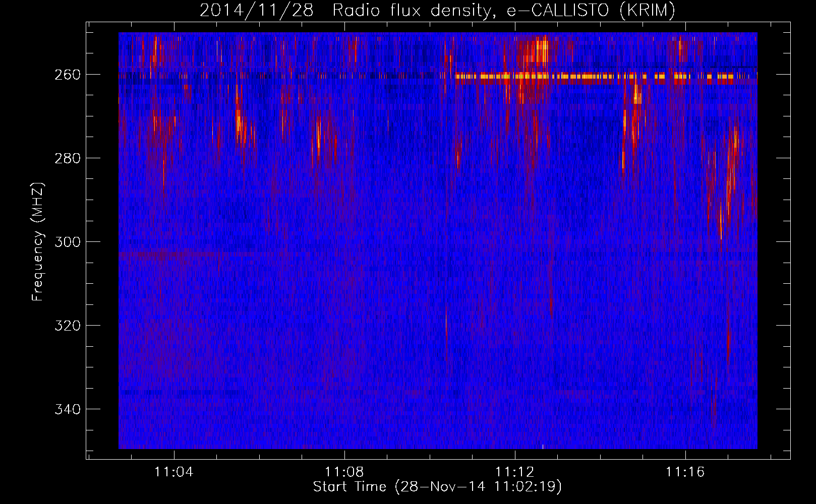Screen dimensions: 816x504
Task: Click the 'Frequency (MHZ)' axis label
Action: [x=38, y=242]
